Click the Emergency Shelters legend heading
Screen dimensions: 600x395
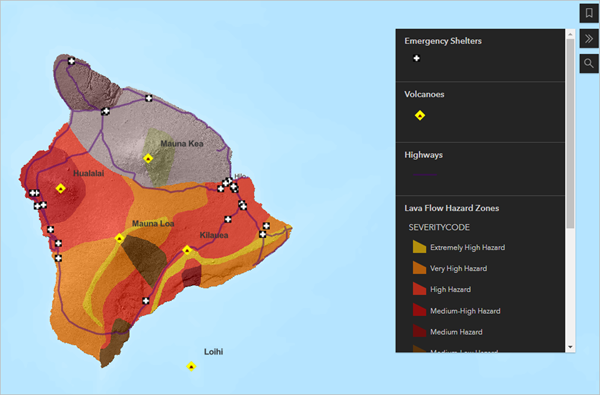[x=443, y=41]
